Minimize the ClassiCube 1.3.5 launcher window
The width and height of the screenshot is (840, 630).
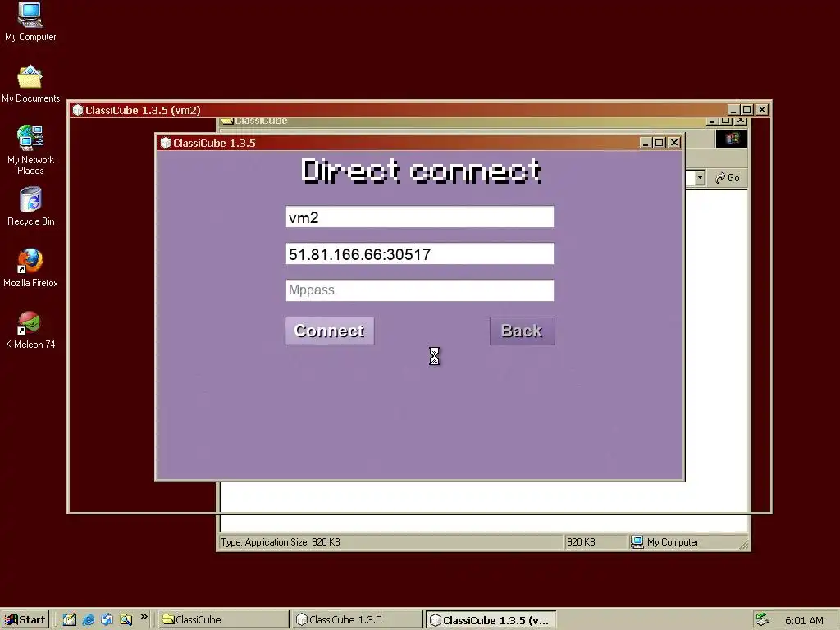646,143
